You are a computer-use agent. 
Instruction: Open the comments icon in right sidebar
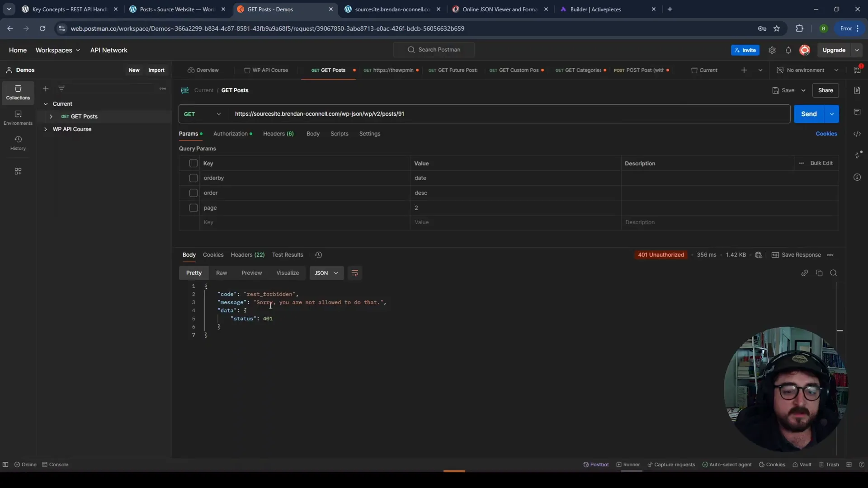tap(857, 112)
